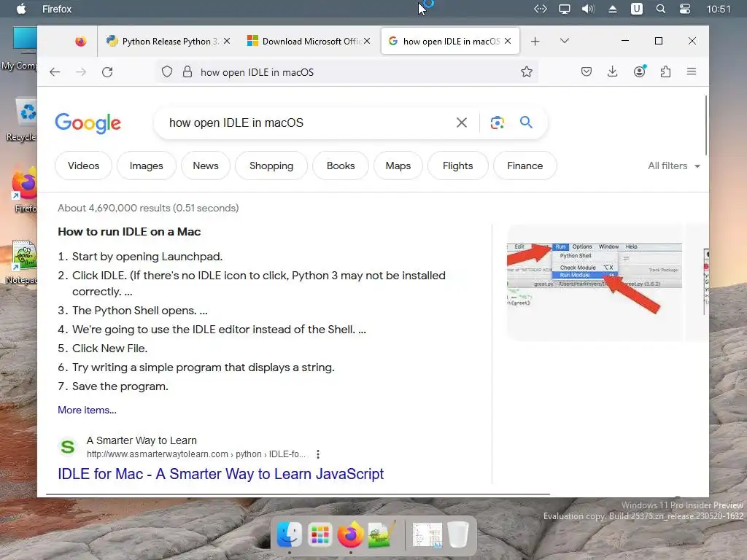Save page to Pocket icon
The width and height of the screenshot is (747, 560).
pyautogui.click(x=587, y=71)
